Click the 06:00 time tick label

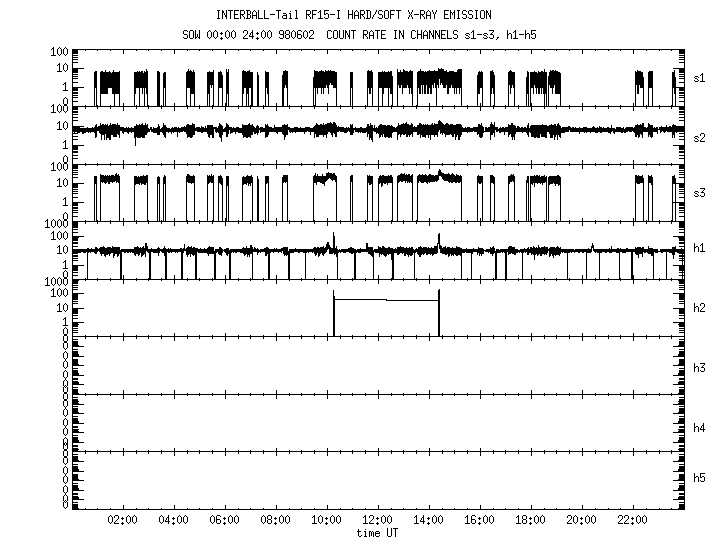224,520
